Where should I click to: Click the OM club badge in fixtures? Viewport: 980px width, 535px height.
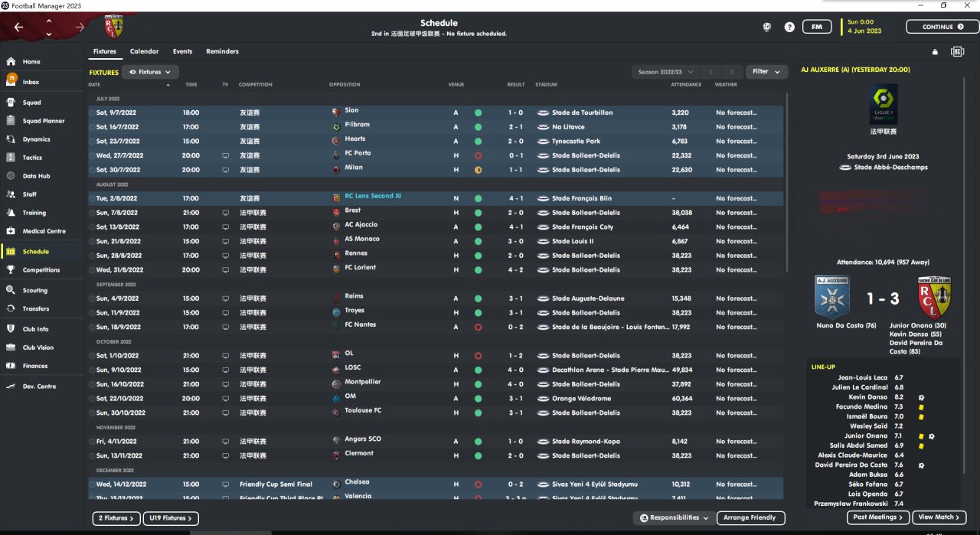[x=336, y=398]
